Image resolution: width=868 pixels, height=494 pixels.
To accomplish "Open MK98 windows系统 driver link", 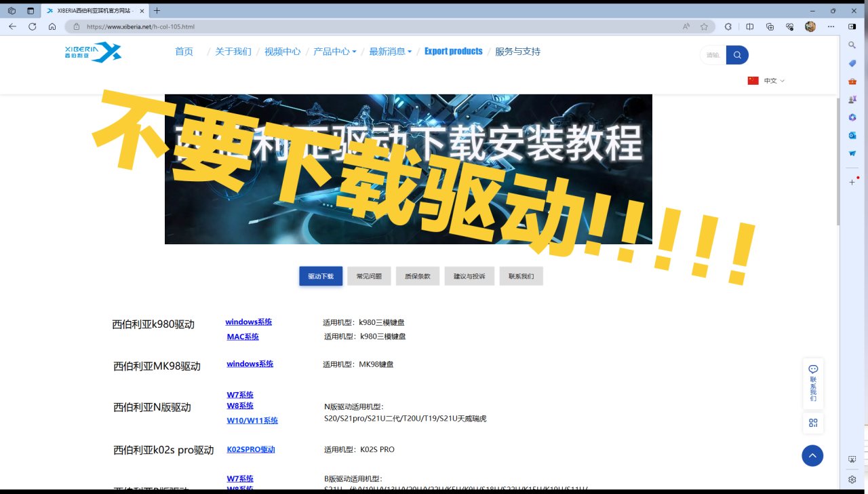I will pyautogui.click(x=250, y=364).
